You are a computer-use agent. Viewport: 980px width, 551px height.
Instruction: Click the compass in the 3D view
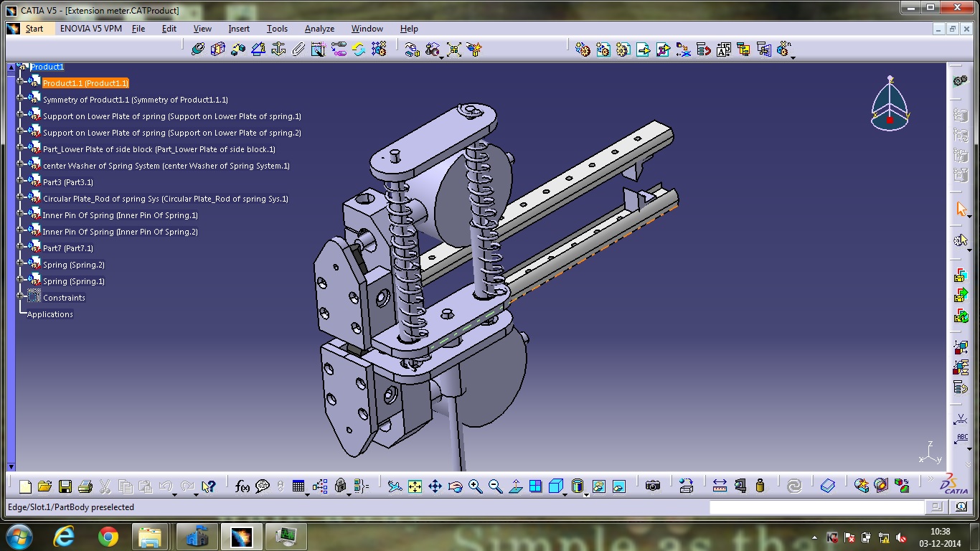pyautogui.click(x=890, y=104)
